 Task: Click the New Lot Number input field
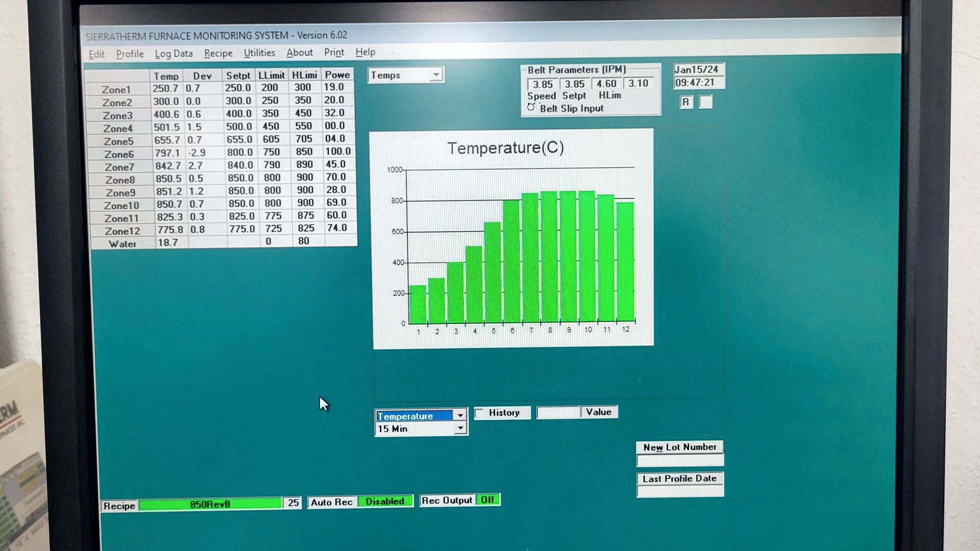680,461
